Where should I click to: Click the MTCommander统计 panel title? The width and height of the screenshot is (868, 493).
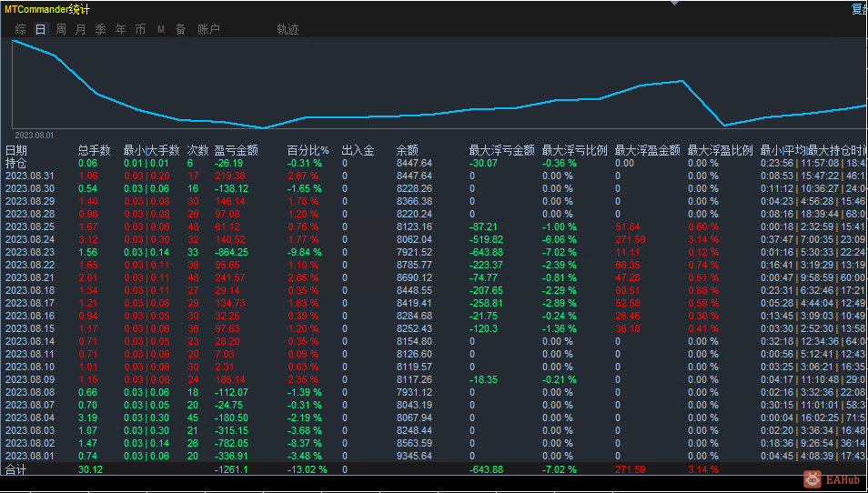point(47,9)
